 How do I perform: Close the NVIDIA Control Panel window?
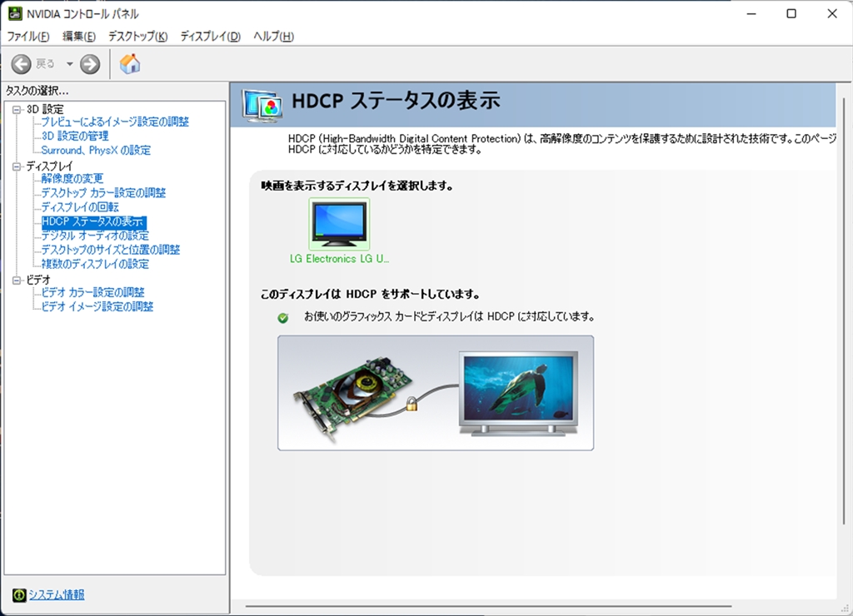tap(832, 13)
